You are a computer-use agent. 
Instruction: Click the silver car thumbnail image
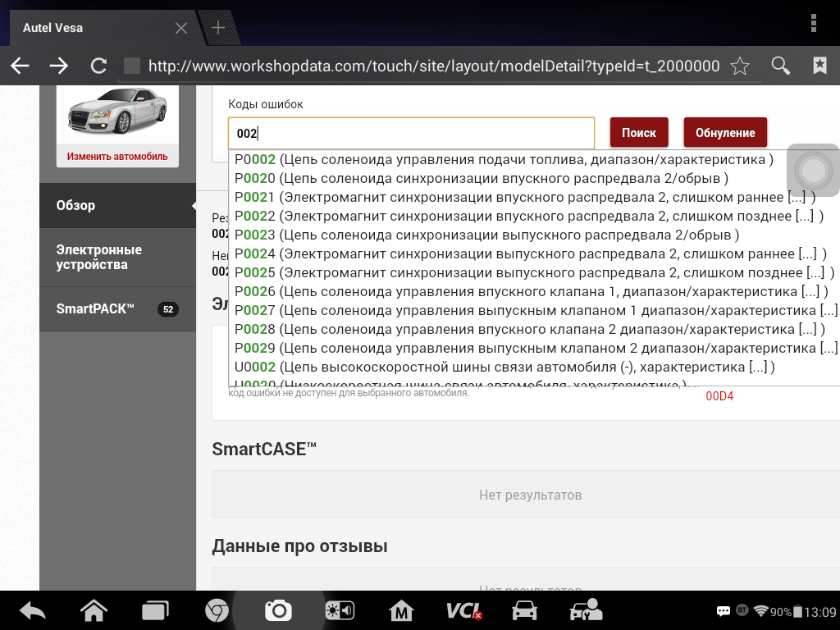[x=117, y=112]
